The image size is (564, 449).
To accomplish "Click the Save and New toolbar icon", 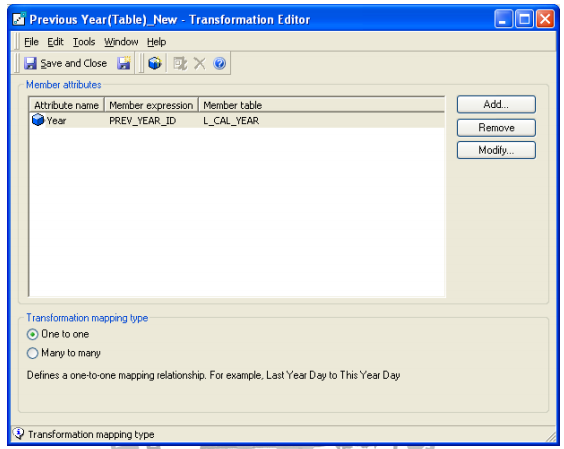I will pyautogui.click(x=124, y=63).
